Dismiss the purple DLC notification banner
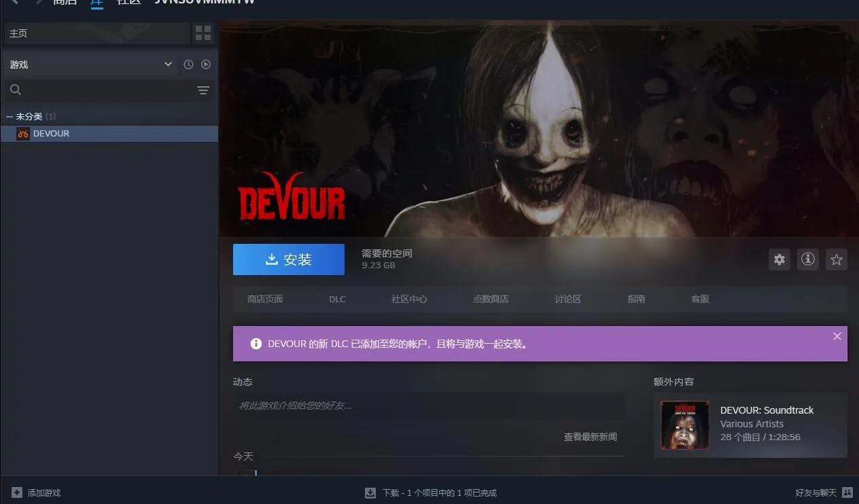 (x=837, y=336)
